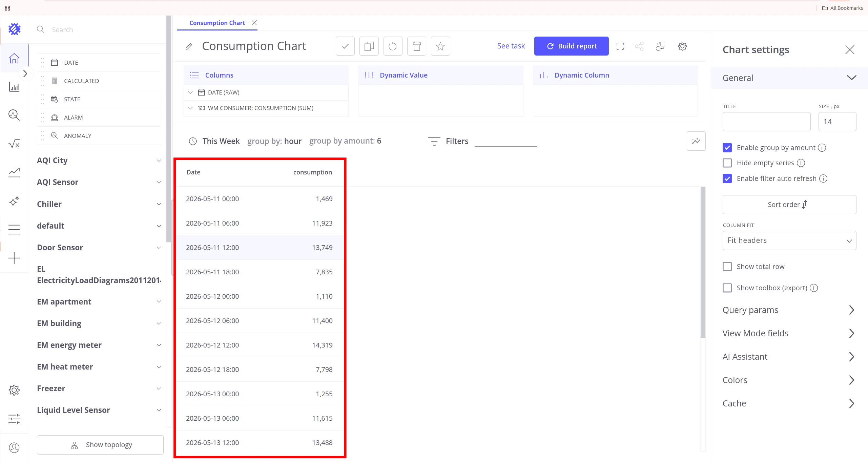Open chart settings gear icon in header

pyautogui.click(x=682, y=46)
